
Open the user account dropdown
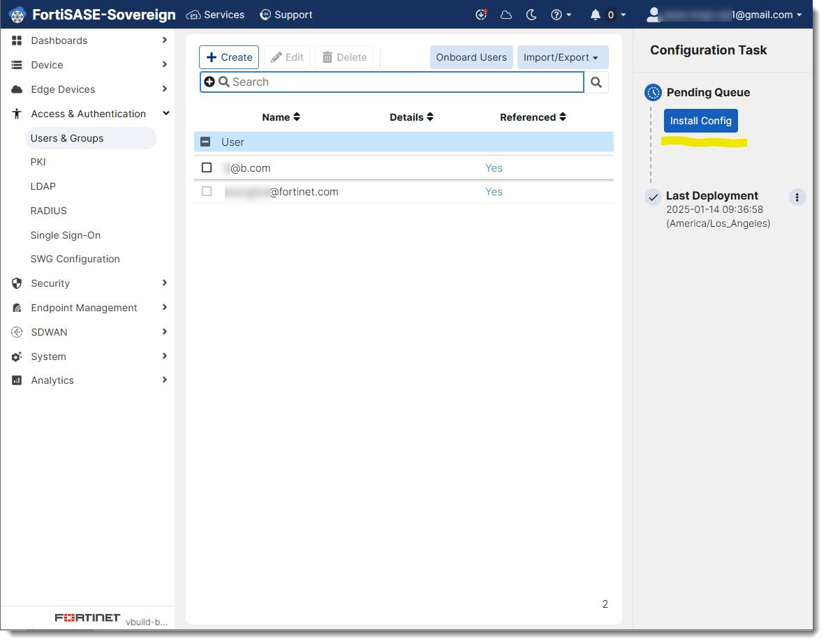(724, 15)
